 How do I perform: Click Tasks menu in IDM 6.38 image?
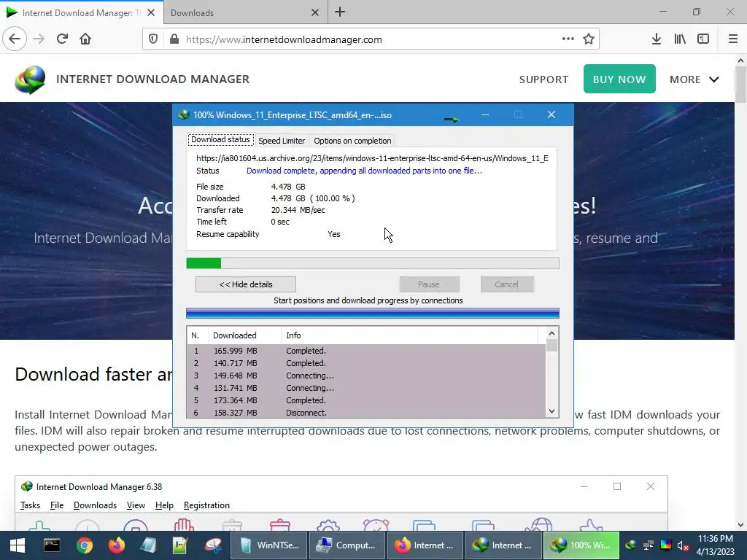(30, 505)
